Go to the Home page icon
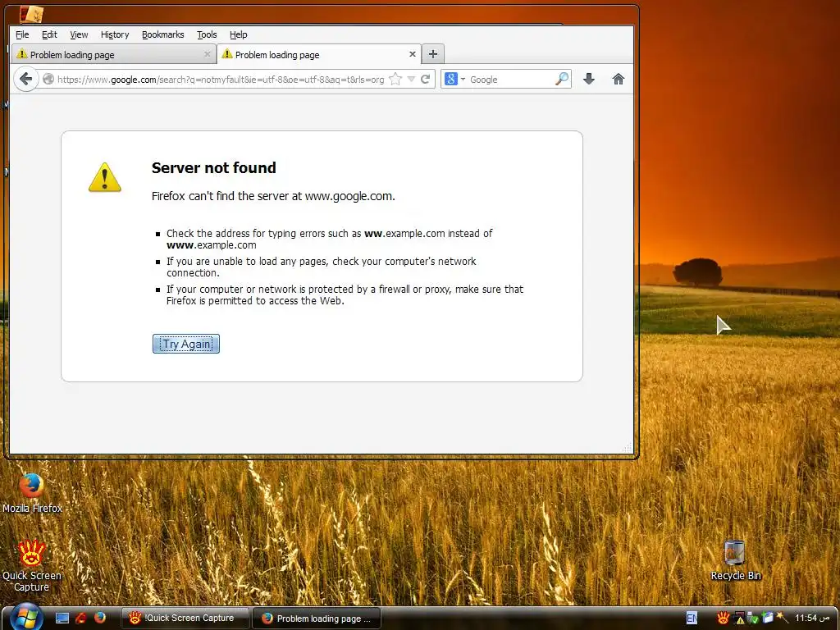This screenshot has width=840, height=630. 619,80
